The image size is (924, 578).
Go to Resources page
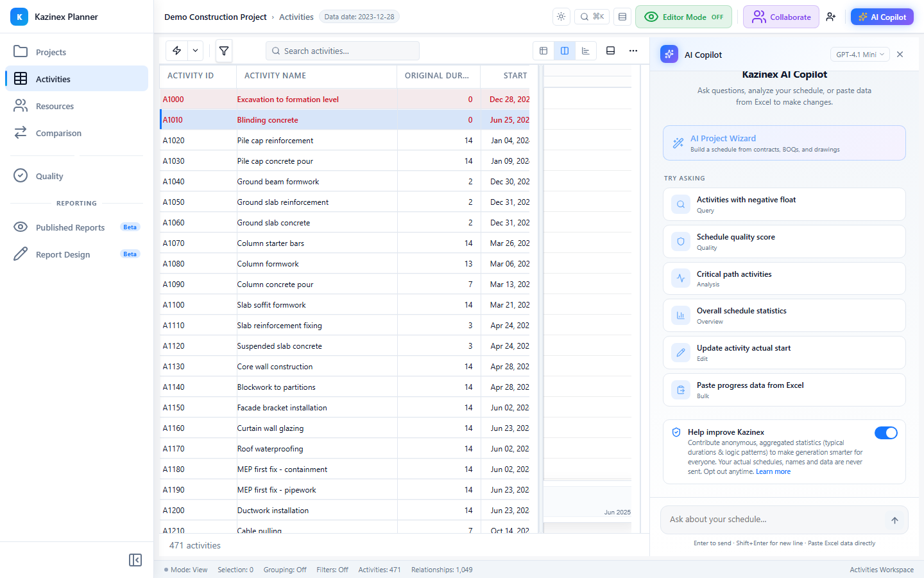76,106
